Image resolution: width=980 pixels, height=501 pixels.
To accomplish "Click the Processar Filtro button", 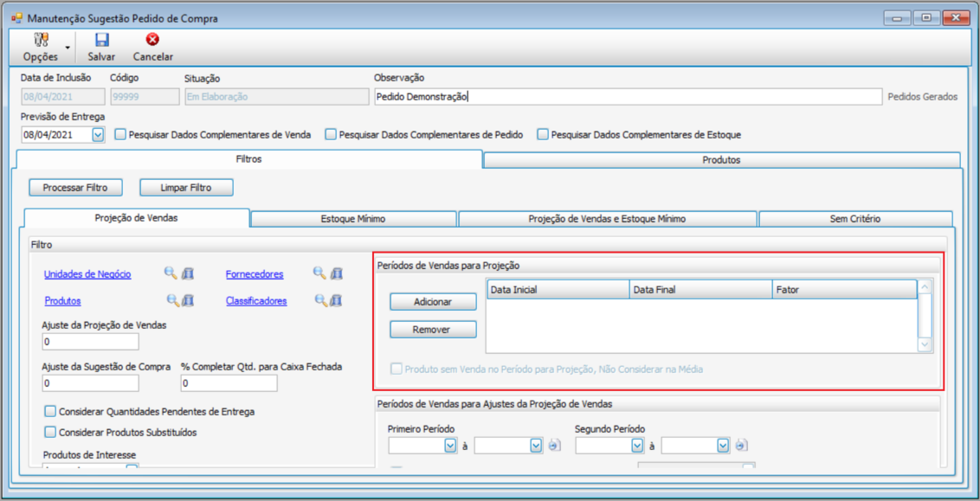I will coord(75,188).
